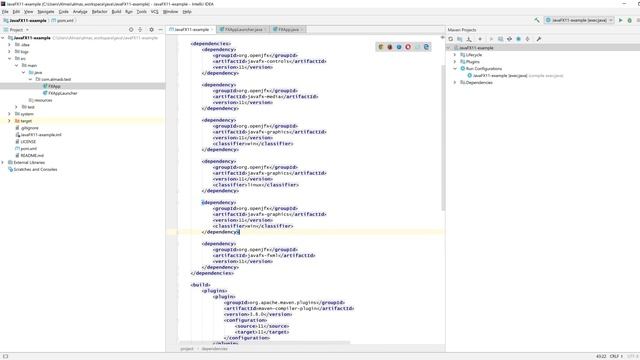640x360 pixels.
Task: Click 'dependencies' breadcrumb at editor bottom
Action: coord(214,349)
